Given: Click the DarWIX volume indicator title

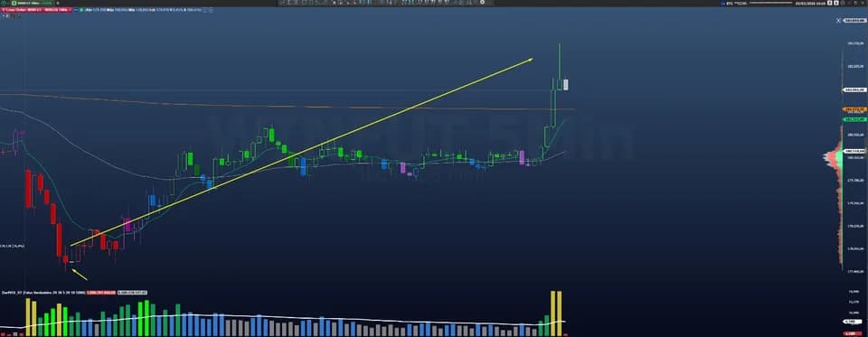Looking at the screenshot, I should pos(42,292).
